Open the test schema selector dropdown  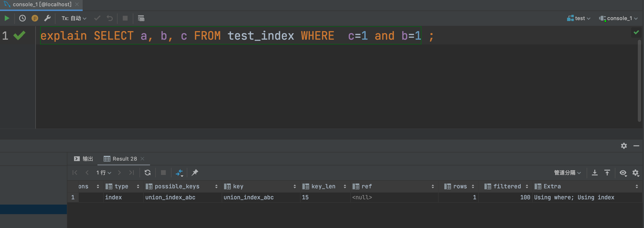coord(579,18)
